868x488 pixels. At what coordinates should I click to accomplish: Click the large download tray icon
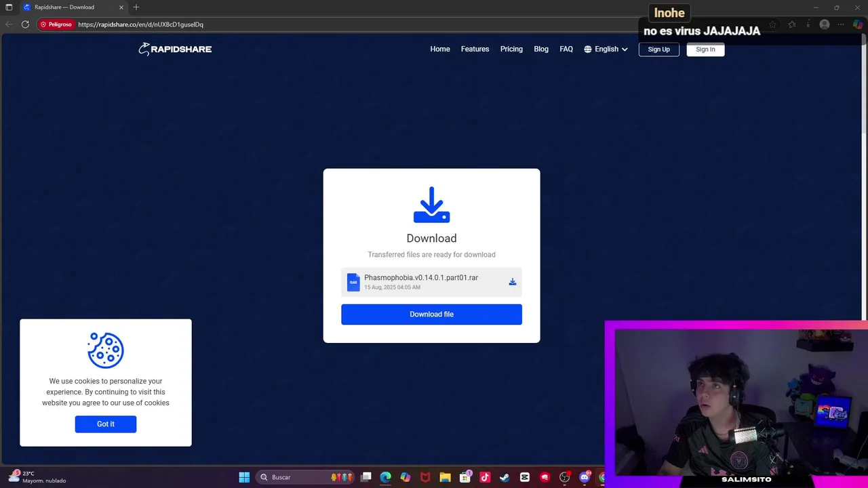[x=431, y=205]
